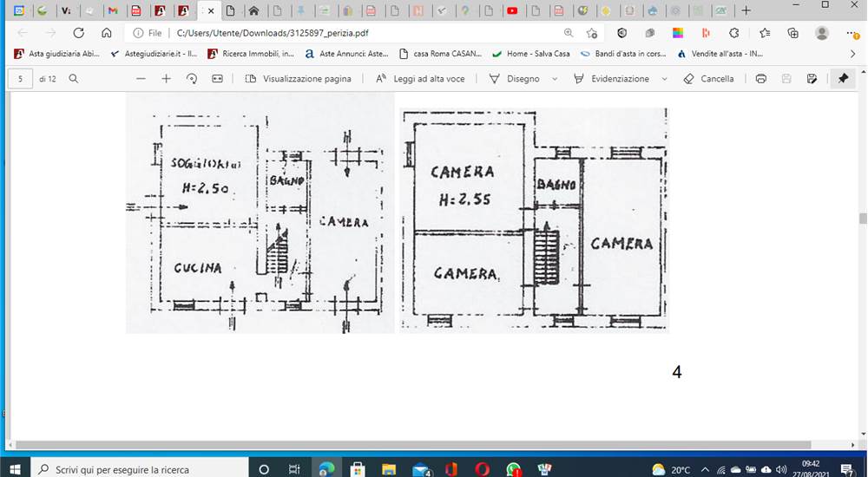Add this page to favorites star icon
The image size is (868, 477).
coord(592,33)
